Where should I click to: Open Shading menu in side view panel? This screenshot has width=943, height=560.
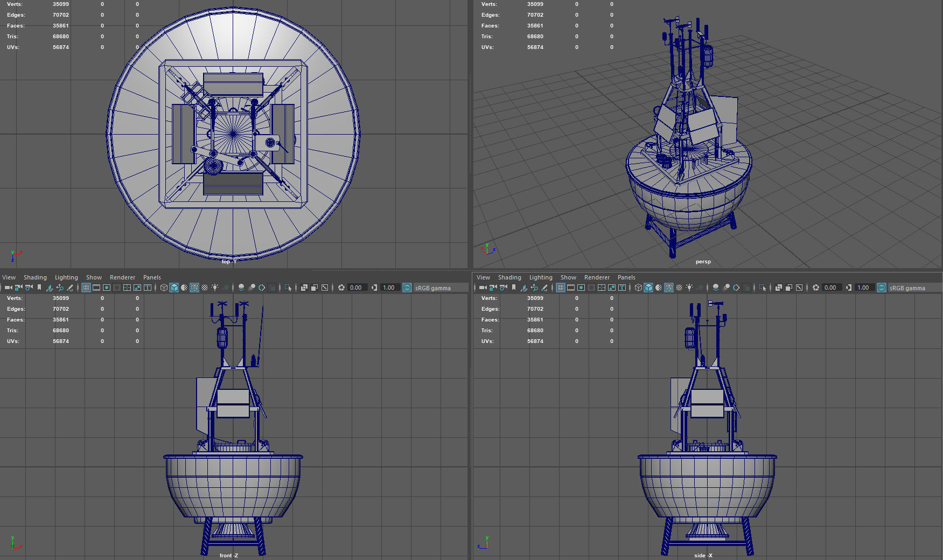point(509,277)
